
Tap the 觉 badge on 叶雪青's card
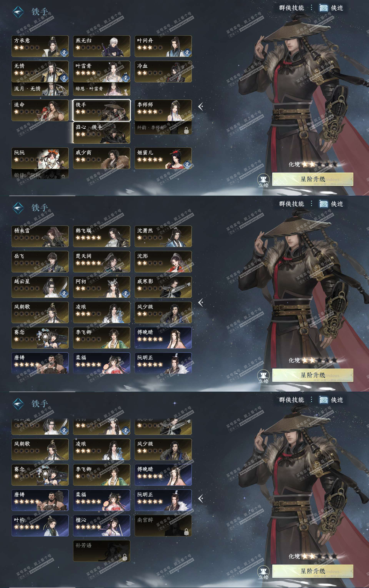[x=126, y=78]
